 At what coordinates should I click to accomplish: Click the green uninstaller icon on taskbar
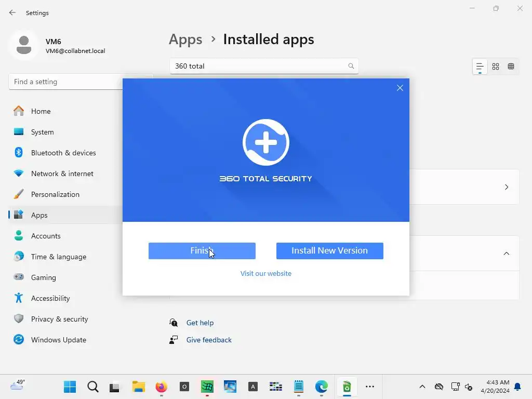347,387
